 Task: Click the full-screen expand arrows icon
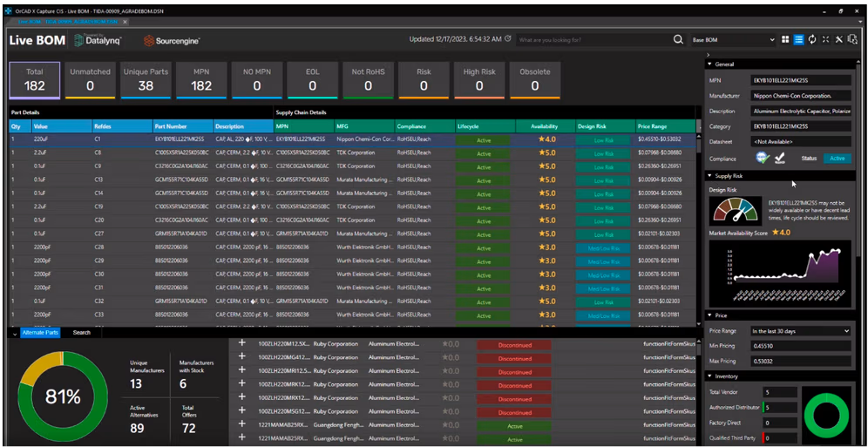point(825,40)
